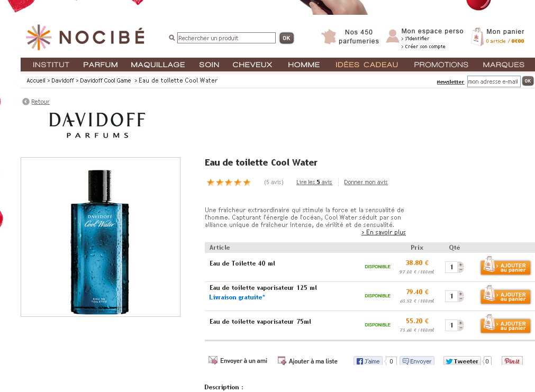Click the Tweeter button
Image resolution: width=535 pixels, height=392 pixels.
pos(461,361)
